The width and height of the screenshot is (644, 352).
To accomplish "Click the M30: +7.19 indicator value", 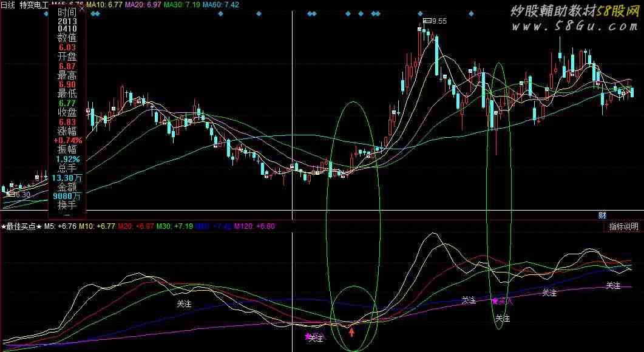I will click(175, 226).
